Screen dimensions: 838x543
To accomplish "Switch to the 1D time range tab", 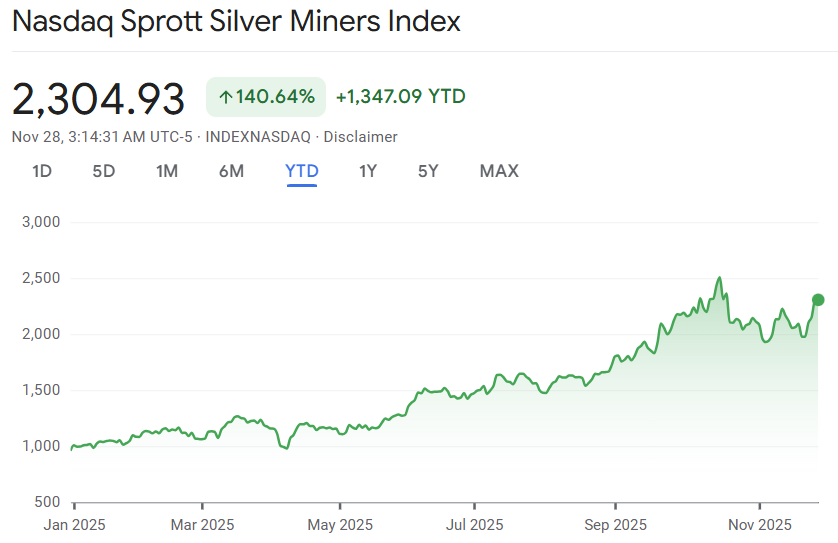I will (42, 171).
